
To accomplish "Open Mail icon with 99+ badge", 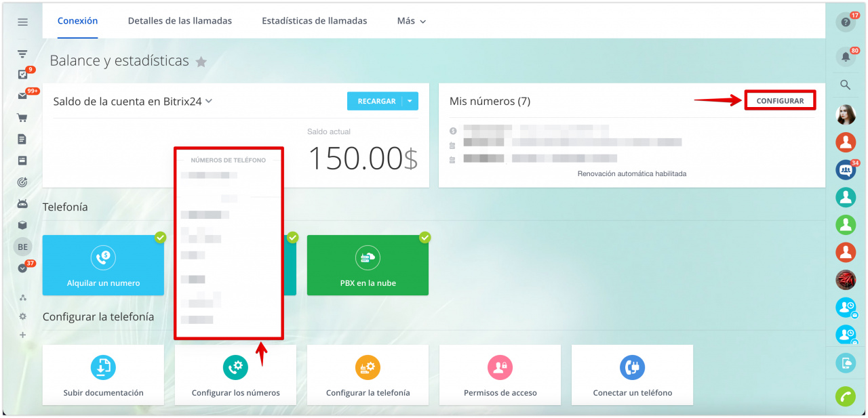I will 22,96.
